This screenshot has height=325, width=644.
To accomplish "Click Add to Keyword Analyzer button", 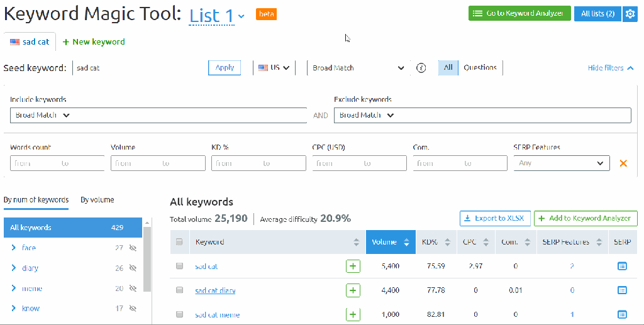I will 586,218.
